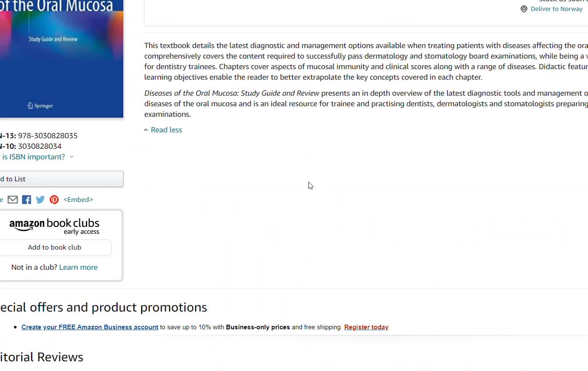The height and width of the screenshot is (371, 588).
Task: Open Create your FREE Amazon Business account
Action: coord(90,327)
